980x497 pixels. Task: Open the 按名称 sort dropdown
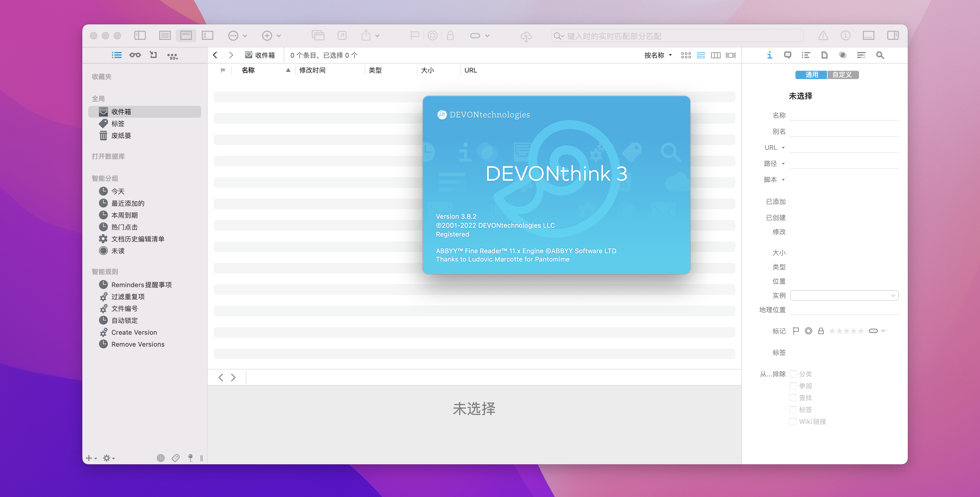click(x=658, y=55)
